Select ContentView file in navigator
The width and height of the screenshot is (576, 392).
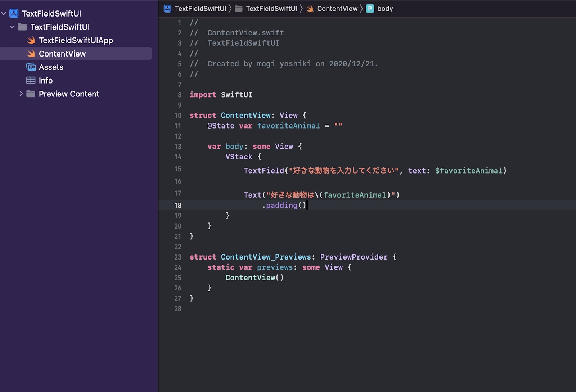[x=76, y=54]
